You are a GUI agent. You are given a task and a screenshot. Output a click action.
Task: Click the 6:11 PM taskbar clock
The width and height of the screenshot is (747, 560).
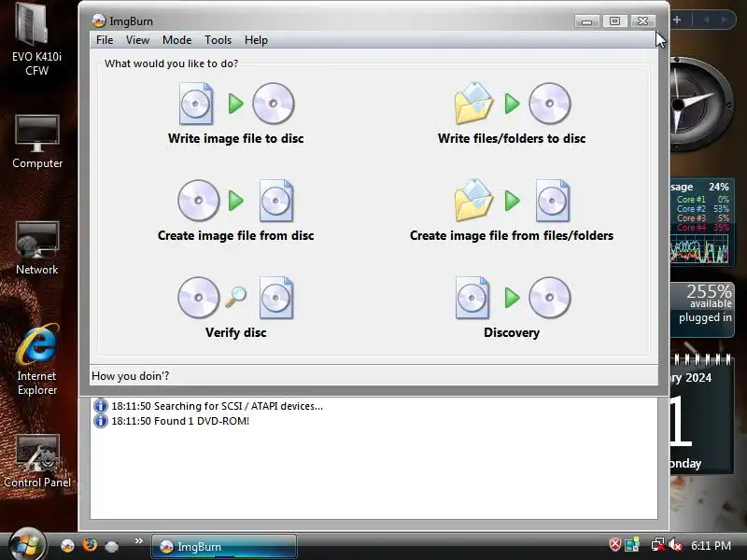(x=711, y=546)
